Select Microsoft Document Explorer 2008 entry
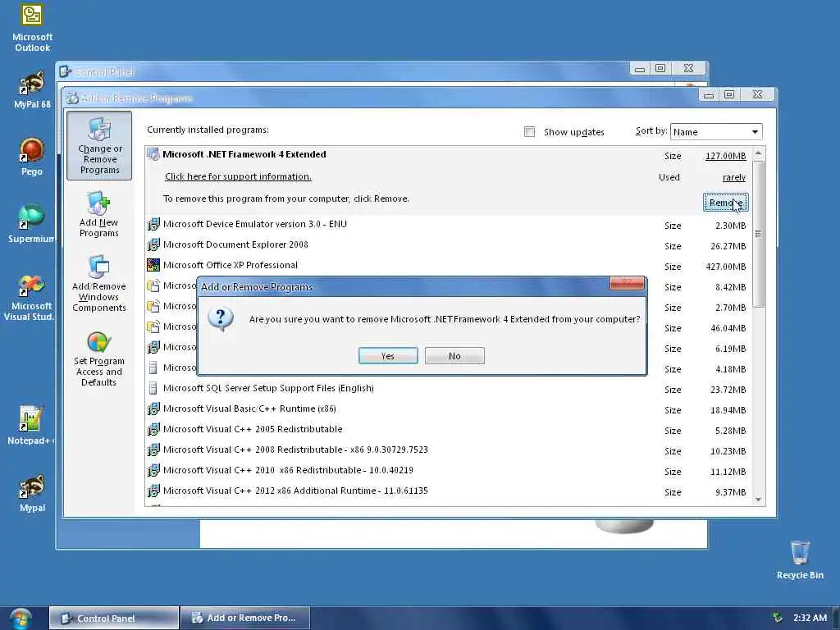This screenshot has height=630, width=840. coord(448,244)
